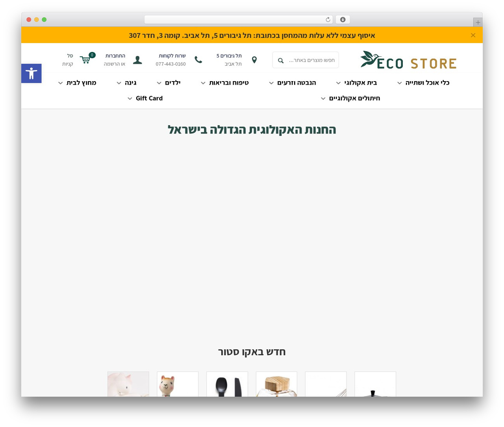
Task: Expand the ילדים menu chevron
Action: pos(159,83)
